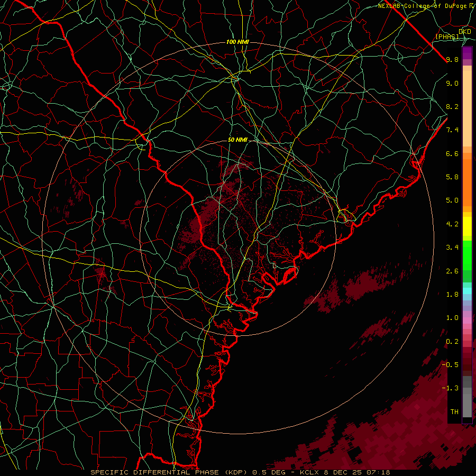
Task: Click the 0.2 value on the color scale
Action: tap(452, 342)
